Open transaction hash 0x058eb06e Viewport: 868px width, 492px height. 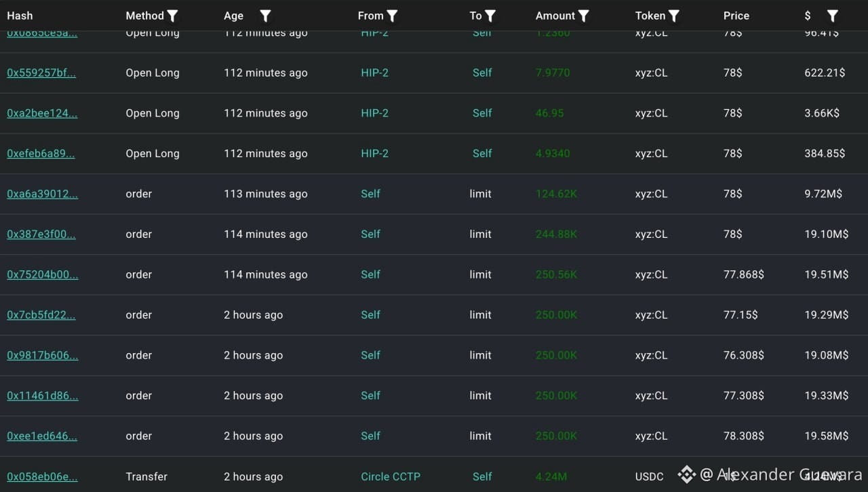coord(42,476)
